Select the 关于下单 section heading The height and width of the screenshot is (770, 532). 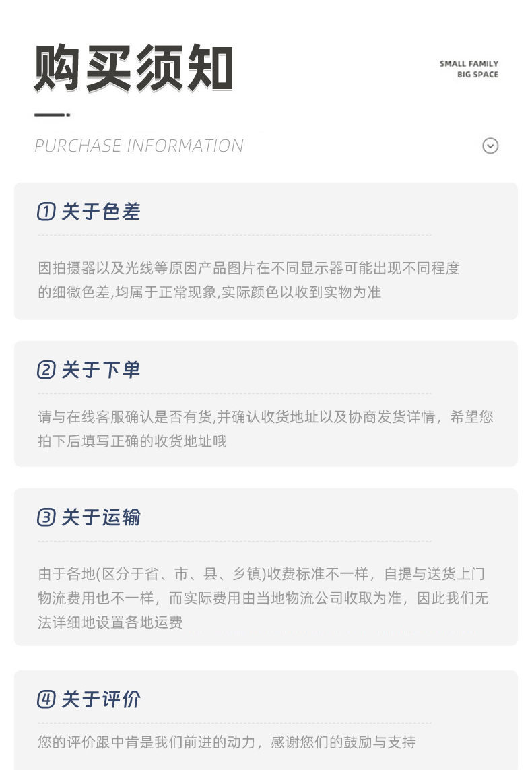point(101,370)
